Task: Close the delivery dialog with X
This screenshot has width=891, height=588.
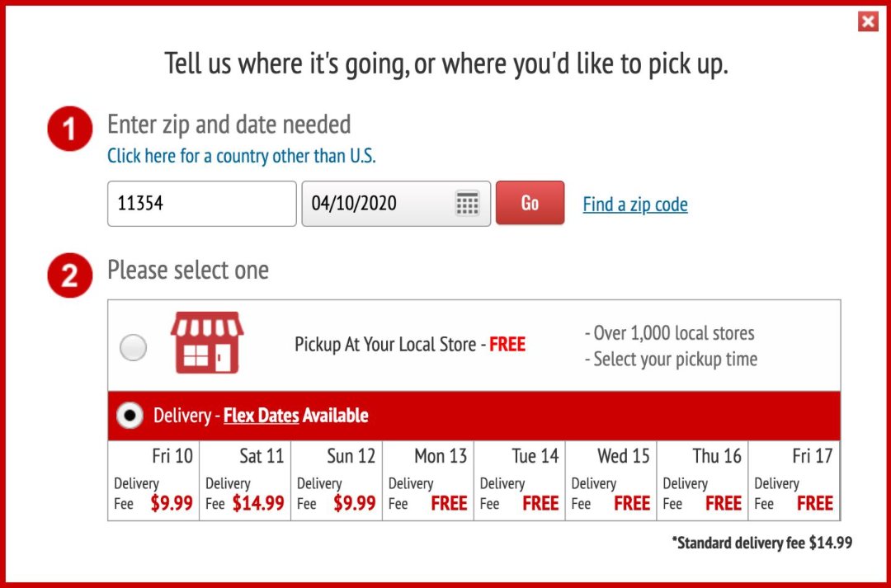Action: point(868,21)
